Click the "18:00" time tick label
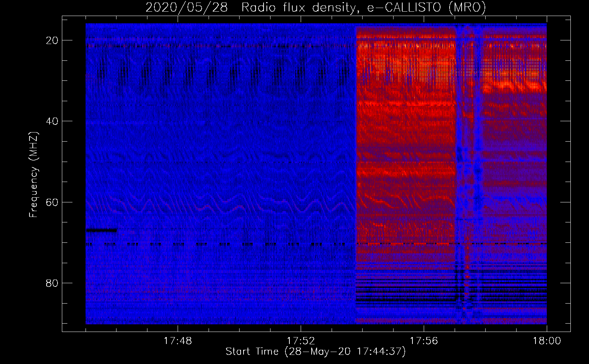The image size is (589, 364). (547, 341)
